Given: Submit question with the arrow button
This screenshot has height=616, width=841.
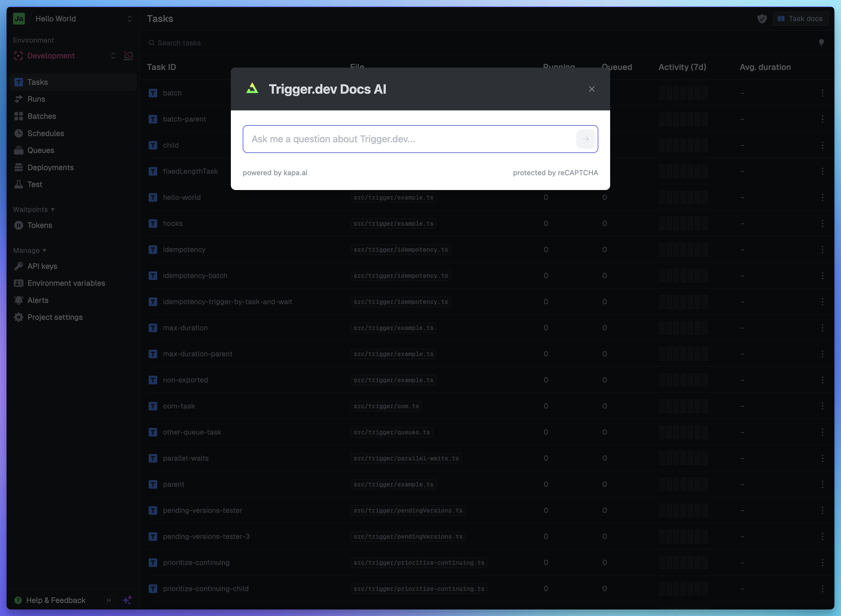Looking at the screenshot, I should click(x=586, y=139).
